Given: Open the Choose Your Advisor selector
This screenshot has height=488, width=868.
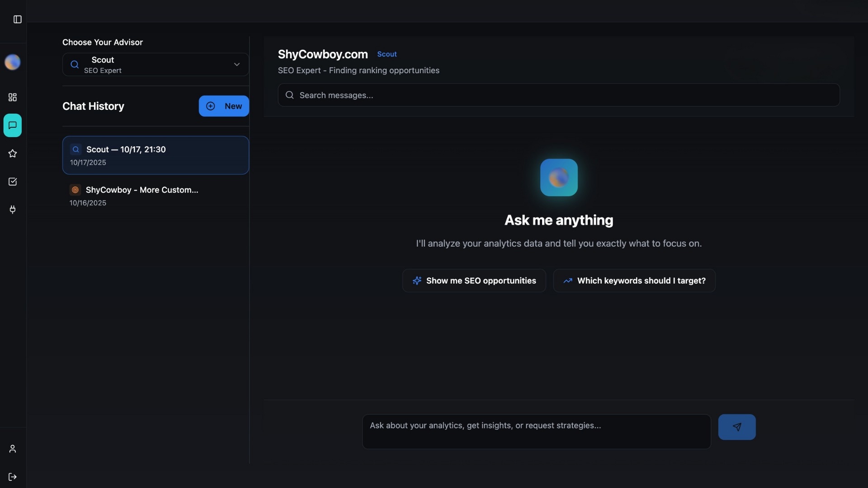Looking at the screenshot, I should pyautogui.click(x=156, y=64).
